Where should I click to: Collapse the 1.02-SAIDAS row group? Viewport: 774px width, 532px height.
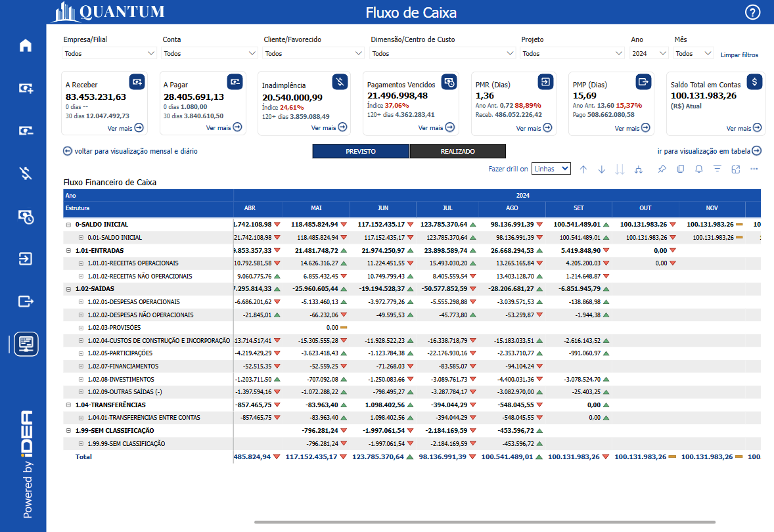[x=68, y=288]
